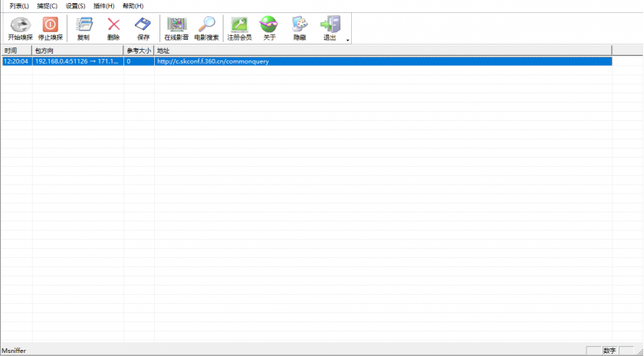
Task: Open 在线影音 (Online Video) from toolbar
Action: (176, 28)
